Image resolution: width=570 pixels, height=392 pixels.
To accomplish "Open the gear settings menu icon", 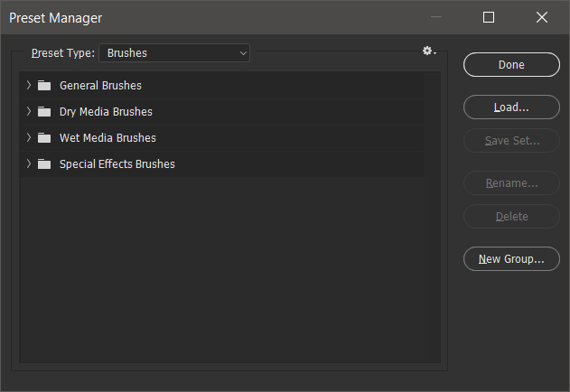I will [x=429, y=51].
